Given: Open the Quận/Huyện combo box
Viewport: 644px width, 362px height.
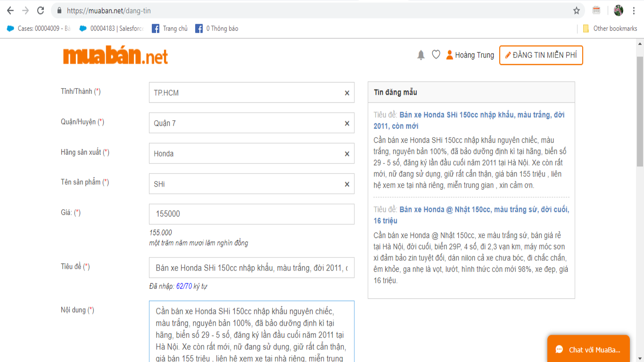Looking at the screenshot, I should [x=252, y=123].
